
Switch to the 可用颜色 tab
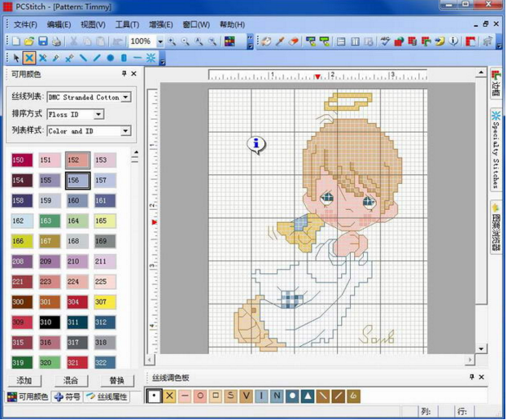(x=28, y=396)
